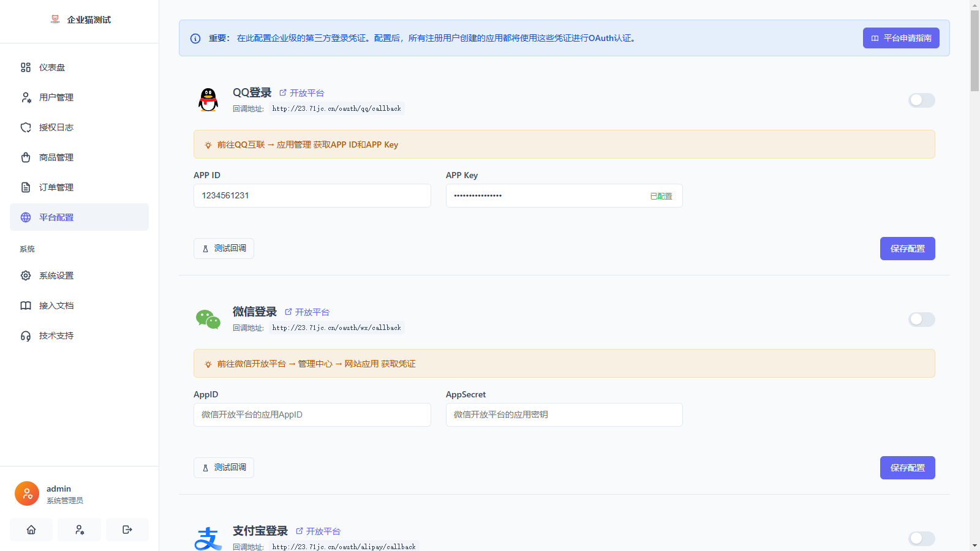Click the logout icon in sidebar footer

click(127, 530)
